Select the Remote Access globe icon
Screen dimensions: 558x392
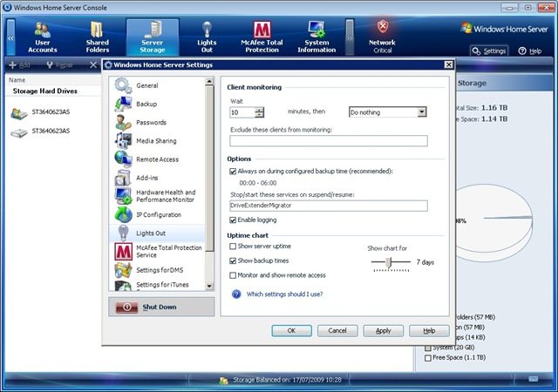coord(123,159)
